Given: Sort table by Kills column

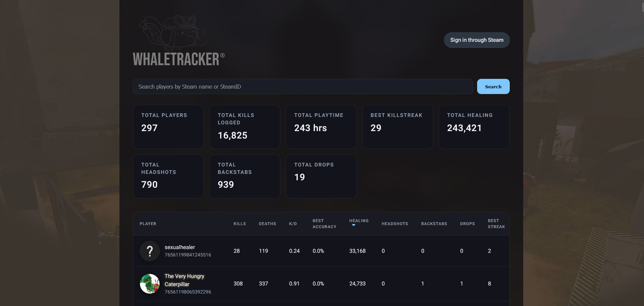Looking at the screenshot, I should point(240,224).
